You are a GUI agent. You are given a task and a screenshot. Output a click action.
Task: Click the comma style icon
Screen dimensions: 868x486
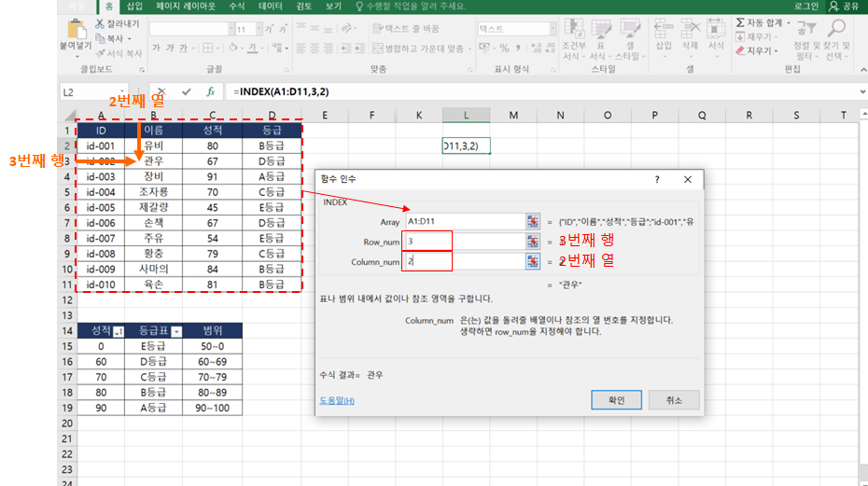(x=518, y=49)
